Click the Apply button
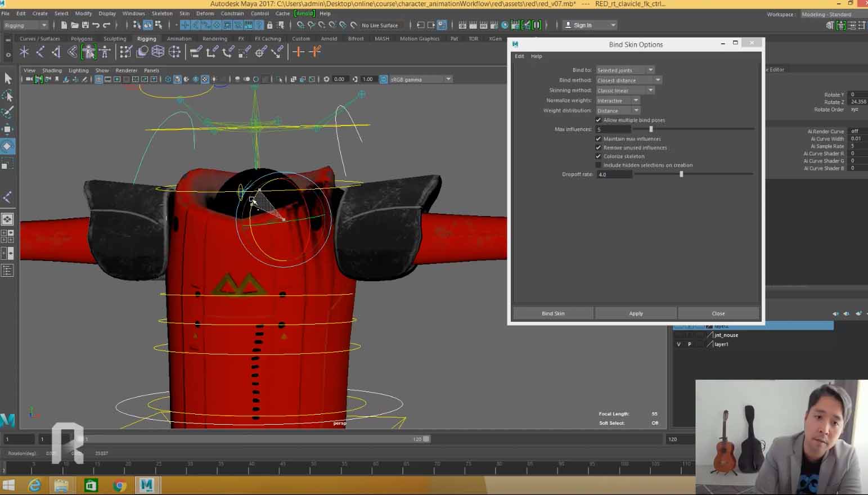 click(x=636, y=313)
